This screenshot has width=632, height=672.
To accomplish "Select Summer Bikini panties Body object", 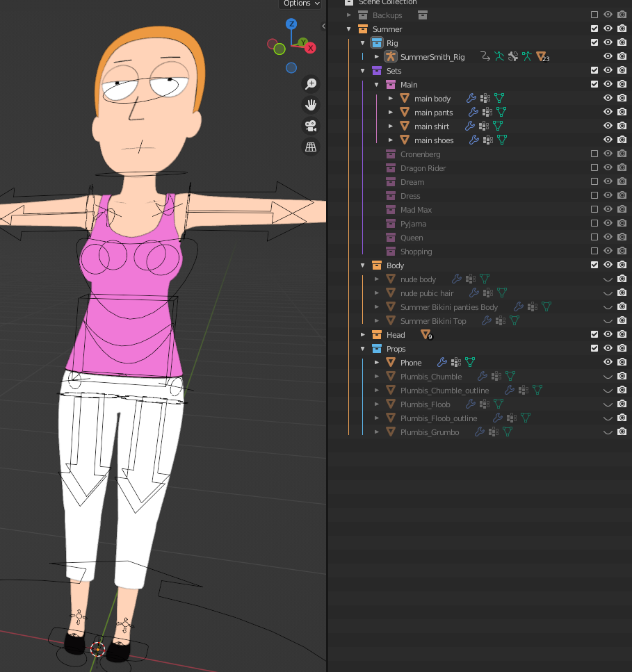I will click(449, 307).
